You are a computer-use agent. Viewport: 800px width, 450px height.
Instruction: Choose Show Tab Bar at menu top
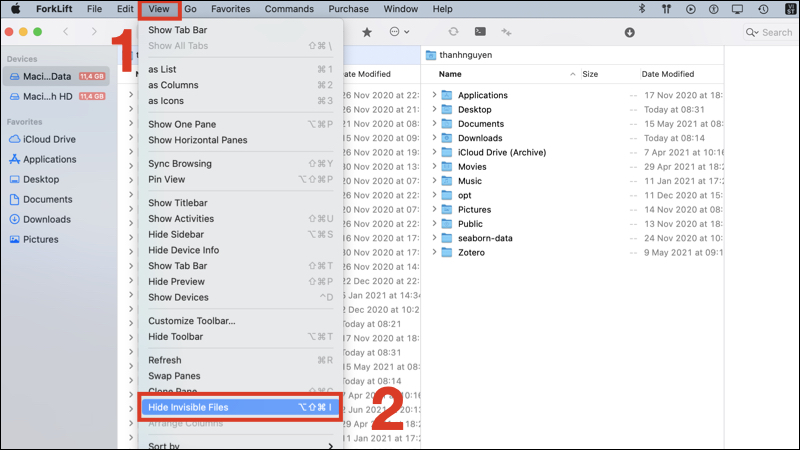[x=240, y=30]
